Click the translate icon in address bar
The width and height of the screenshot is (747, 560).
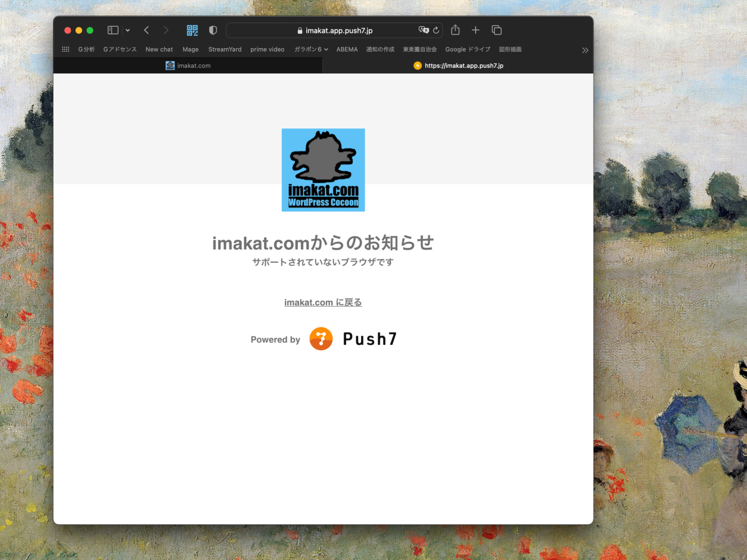[x=423, y=30]
